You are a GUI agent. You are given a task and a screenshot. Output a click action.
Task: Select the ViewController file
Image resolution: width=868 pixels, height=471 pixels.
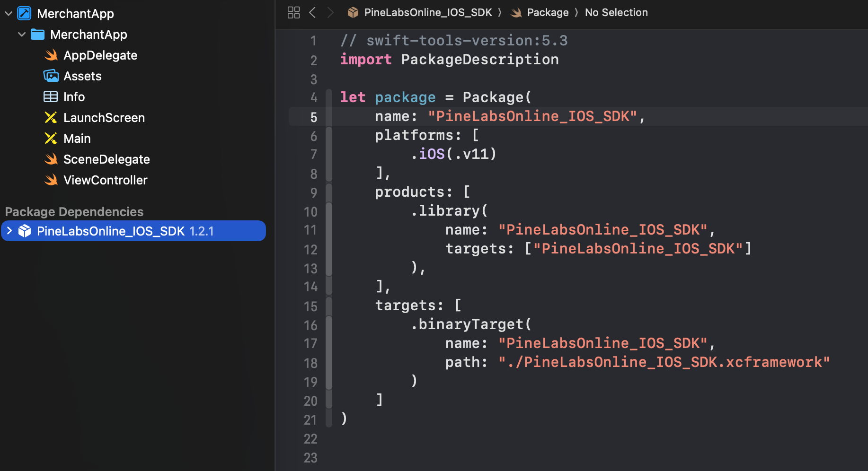pyautogui.click(x=105, y=180)
